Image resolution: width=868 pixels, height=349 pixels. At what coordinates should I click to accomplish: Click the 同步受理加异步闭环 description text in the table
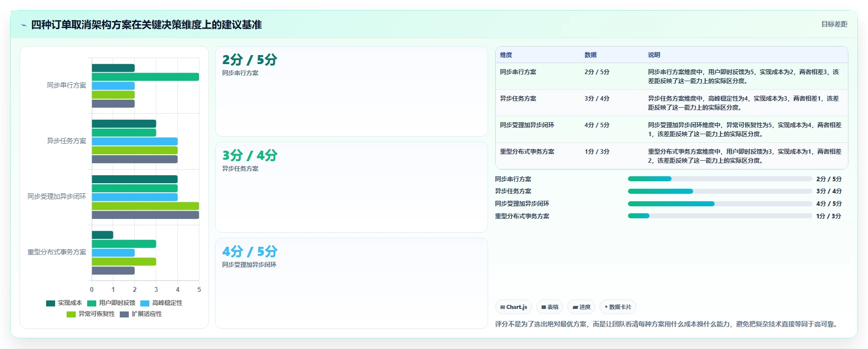[745, 129]
